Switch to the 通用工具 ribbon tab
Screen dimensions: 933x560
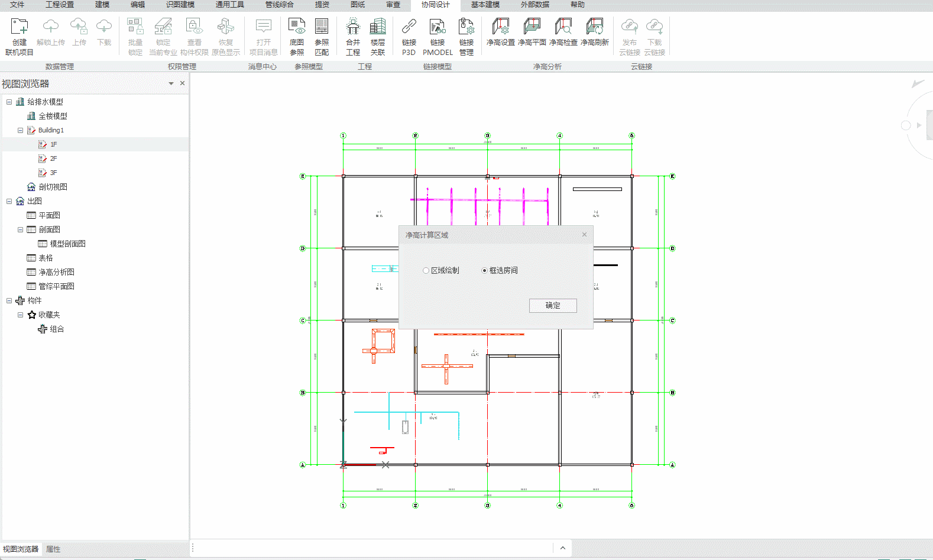(230, 5)
